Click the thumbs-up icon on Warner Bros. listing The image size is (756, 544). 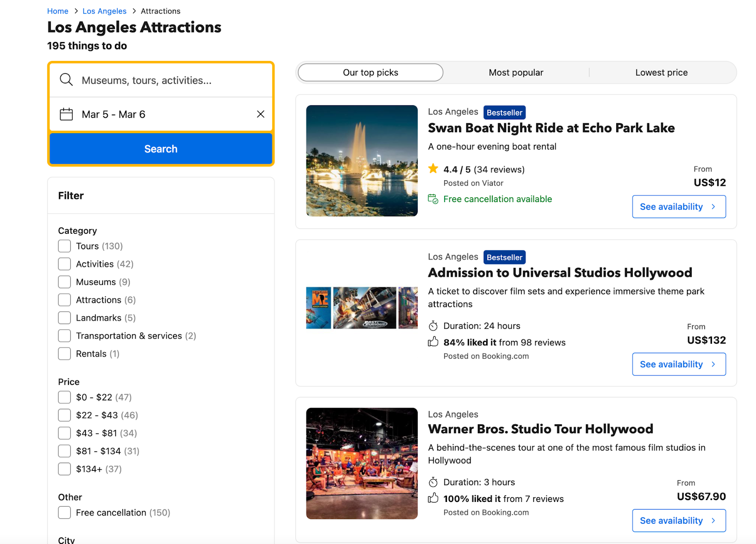tap(433, 498)
